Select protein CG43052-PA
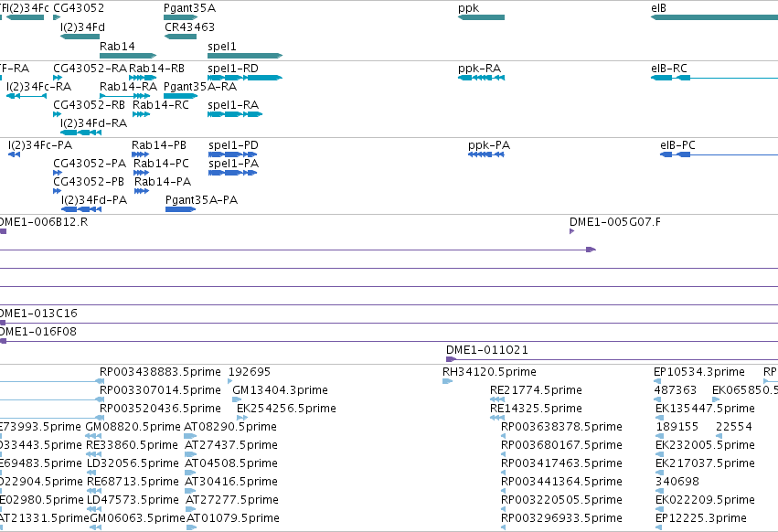Viewport: 778px width, 532px height. point(58,173)
